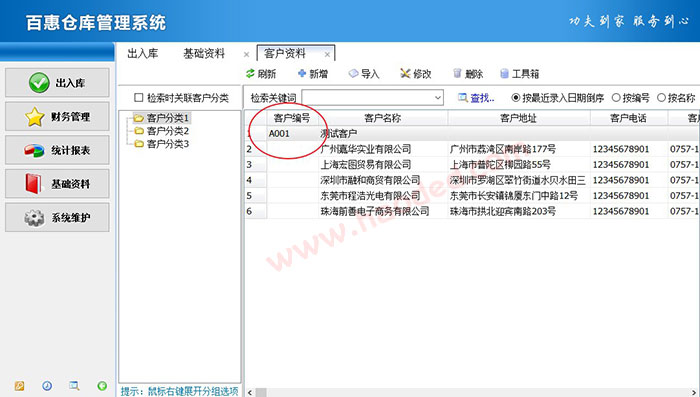
Task: Click the horizontal scrollbar thumb
Action: pyautogui.click(x=261, y=393)
